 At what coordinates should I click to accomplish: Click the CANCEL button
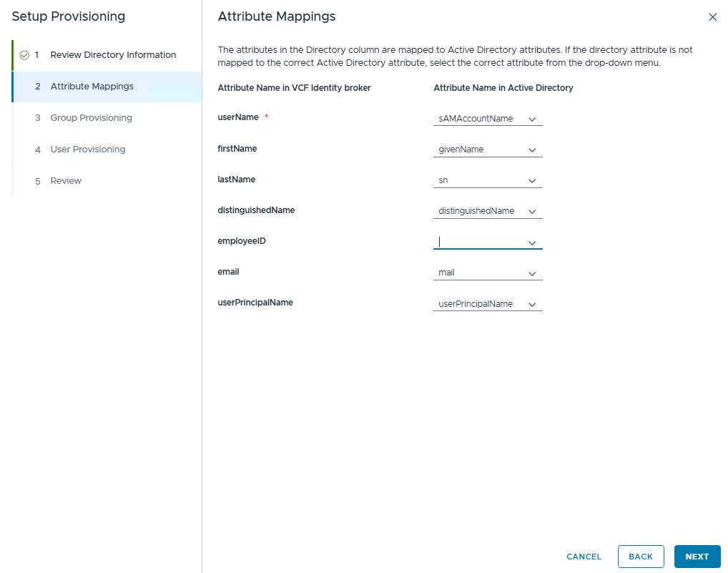pos(584,557)
